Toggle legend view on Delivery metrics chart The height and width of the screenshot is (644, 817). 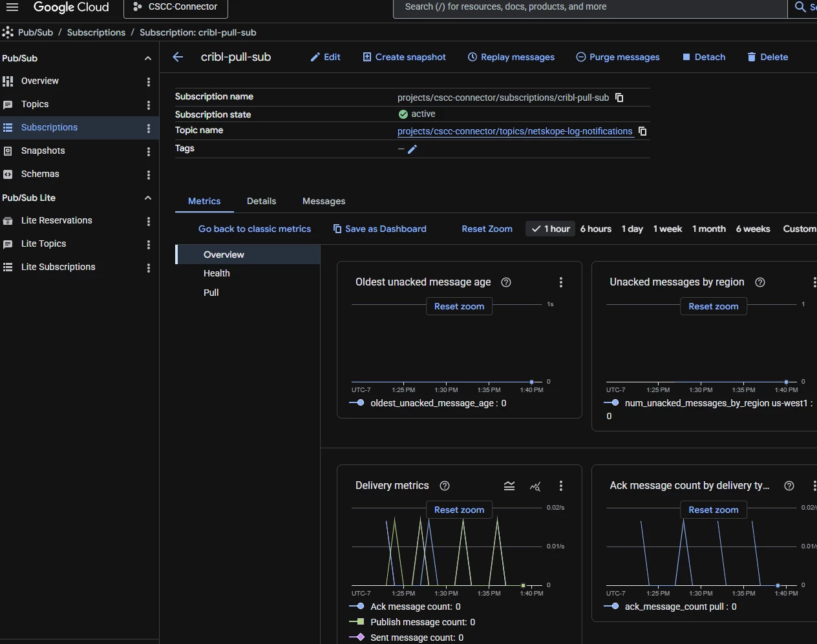[509, 486]
